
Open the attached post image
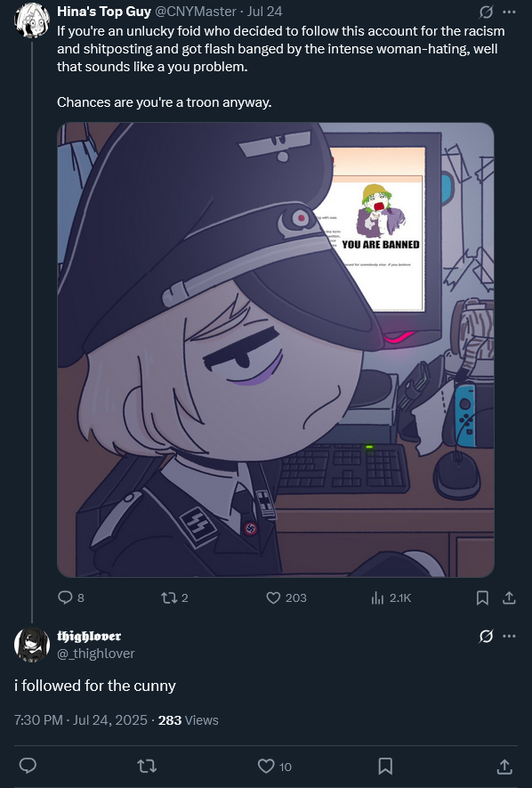[276, 350]
